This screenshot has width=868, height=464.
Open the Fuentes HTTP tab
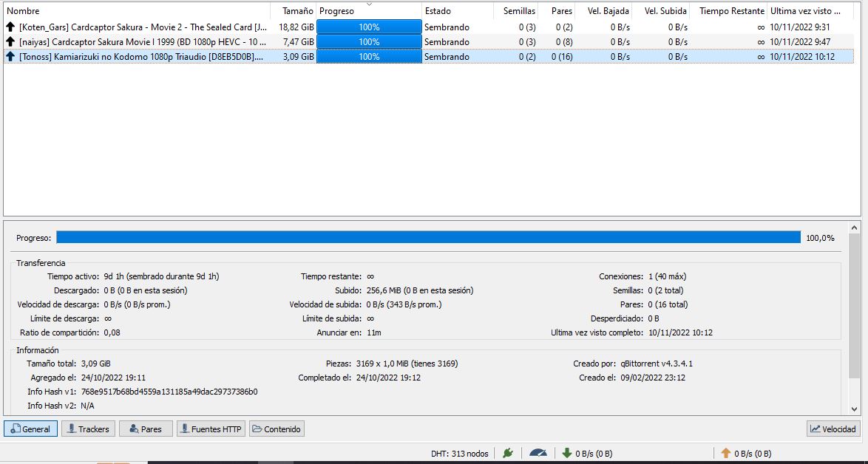click(211, 429)
